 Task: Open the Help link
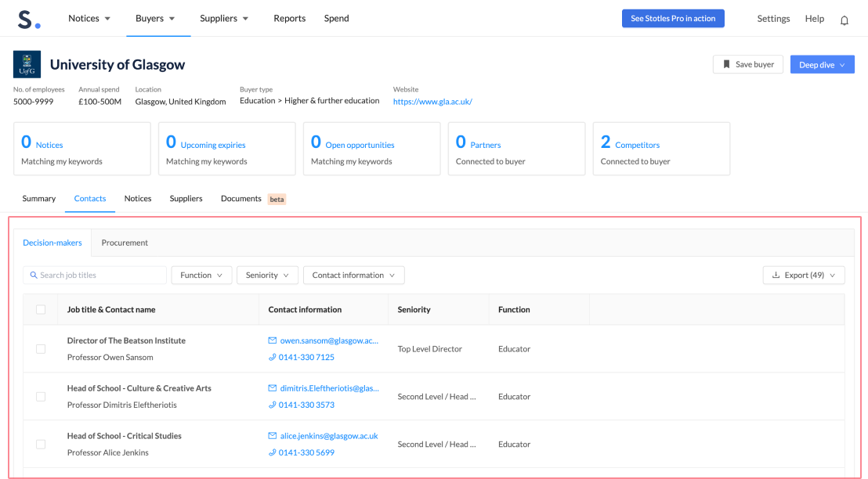814,18
